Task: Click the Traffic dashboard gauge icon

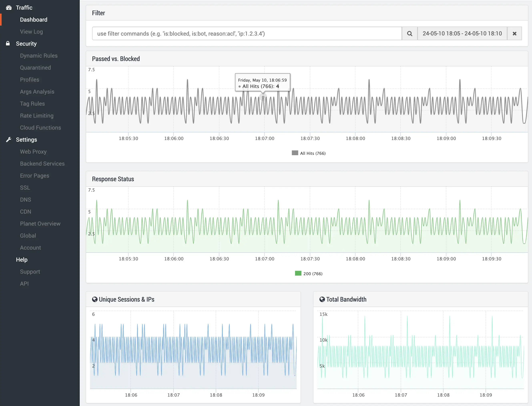Action: click(x=9, y=8)
